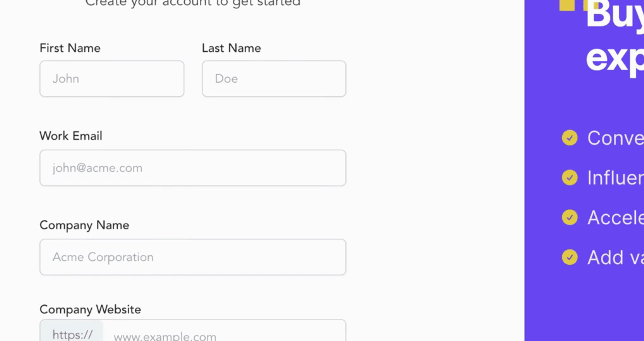Click the https:// prefix box
The width and height of the screenshot is (644, 341).
pyautogui.click(x=72, y=333)
